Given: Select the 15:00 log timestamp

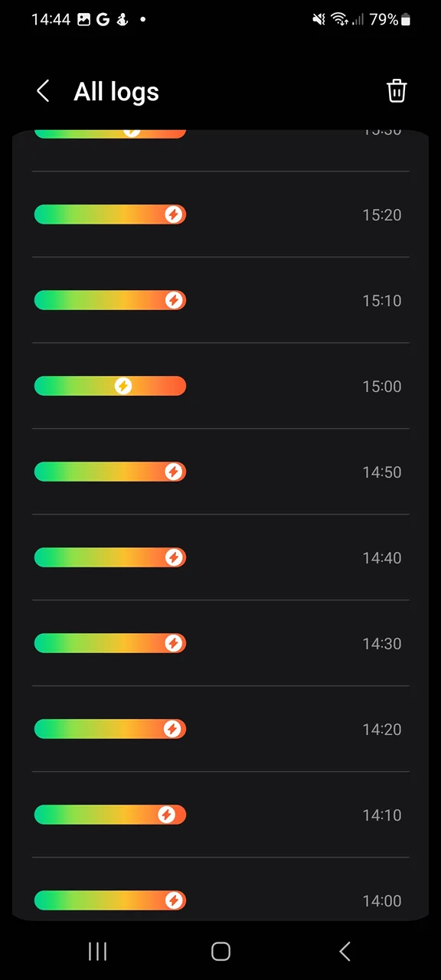Looking at the screenshot, I should 381,387.
